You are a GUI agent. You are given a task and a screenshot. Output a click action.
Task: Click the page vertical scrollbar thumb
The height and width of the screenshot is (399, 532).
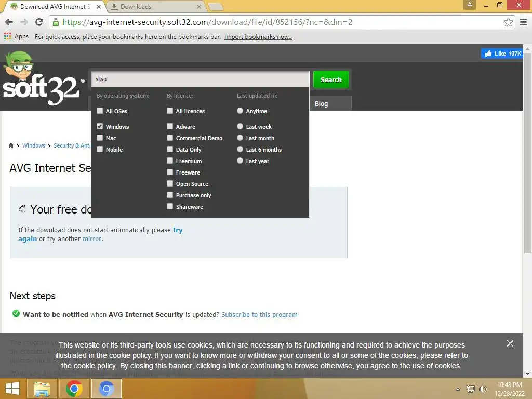click(527, 153)
